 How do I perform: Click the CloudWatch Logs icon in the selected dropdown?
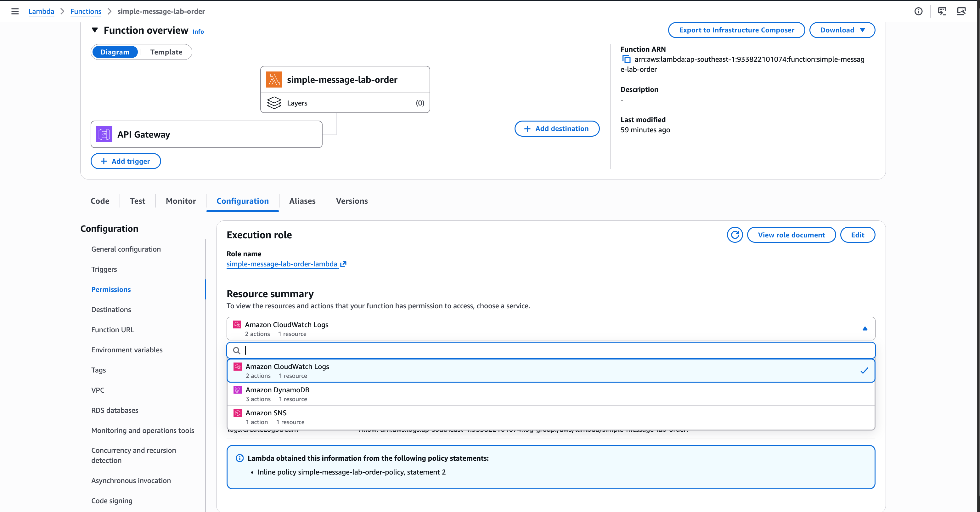tap(237, 325)
